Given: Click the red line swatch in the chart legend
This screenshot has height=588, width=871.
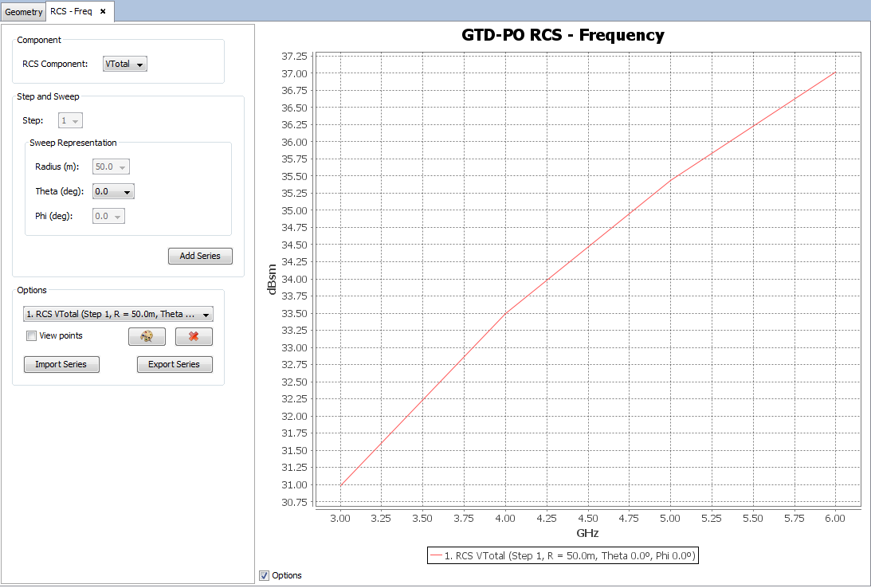Looking at the screenshot, I should [435, 556].
